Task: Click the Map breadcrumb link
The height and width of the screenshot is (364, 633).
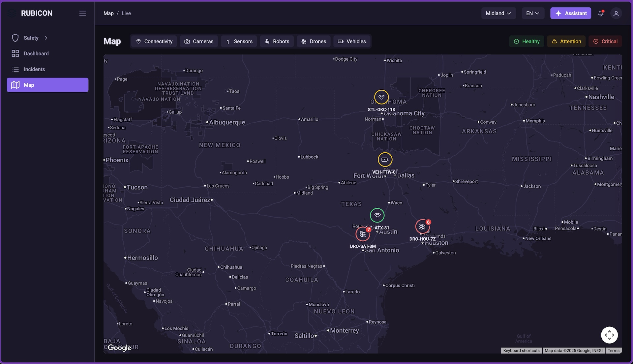Action: click(x=108, y=13)
